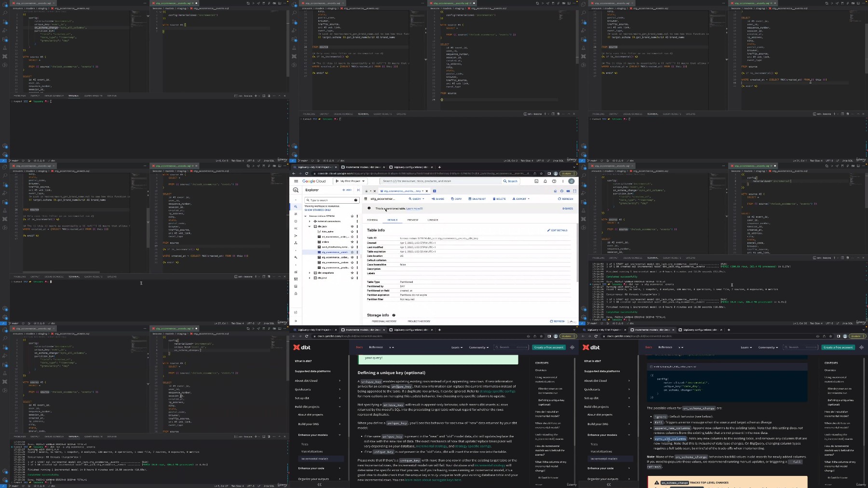Expand External connections in Explorer

pyautogui.click(x=310, y=221)
